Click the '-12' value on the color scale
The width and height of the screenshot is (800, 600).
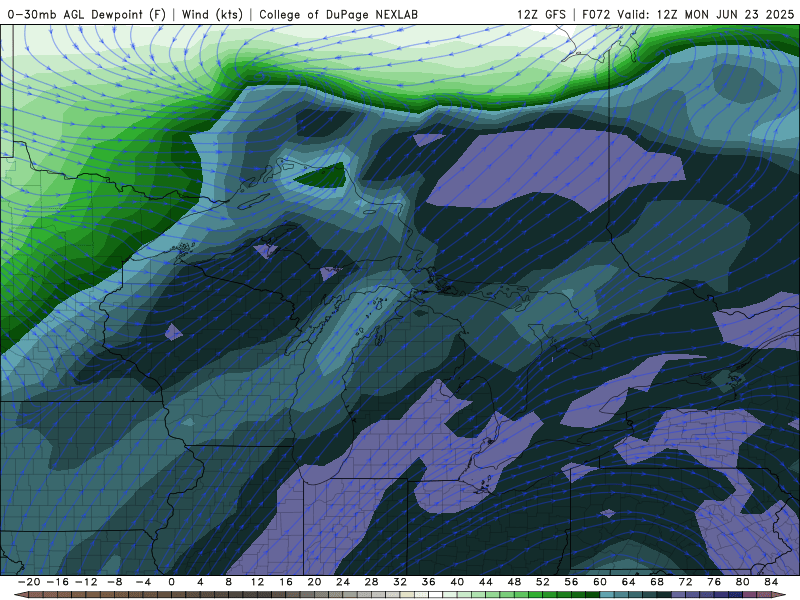[86, 582]
